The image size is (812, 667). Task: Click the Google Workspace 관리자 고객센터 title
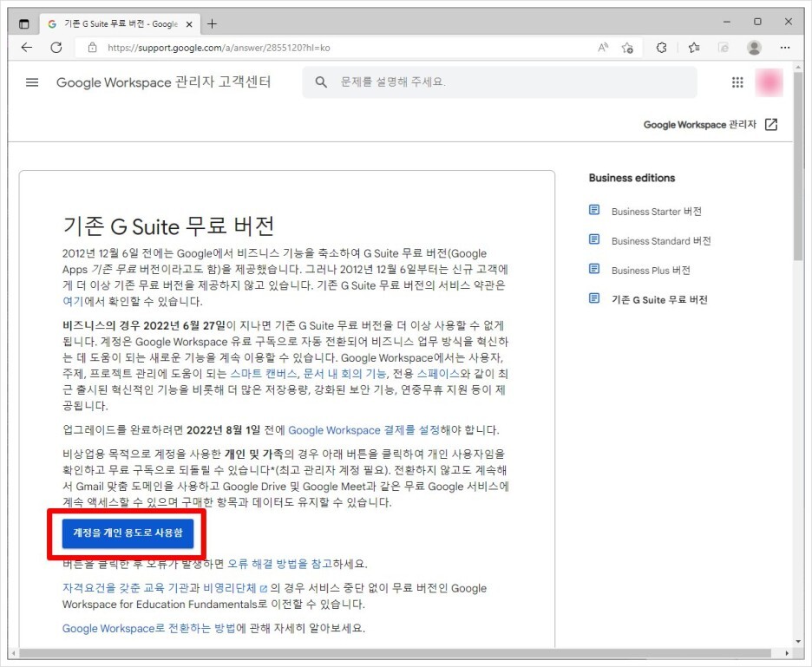pos(164,82)
